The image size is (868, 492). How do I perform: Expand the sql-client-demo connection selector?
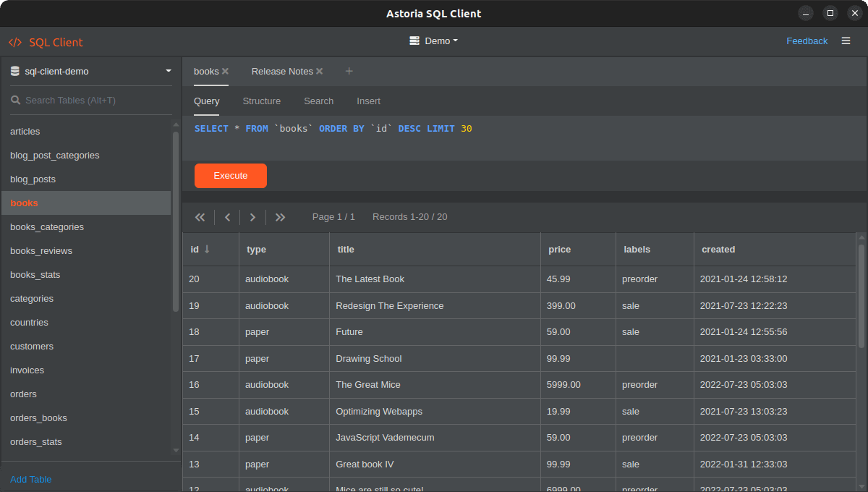point(168,71)
